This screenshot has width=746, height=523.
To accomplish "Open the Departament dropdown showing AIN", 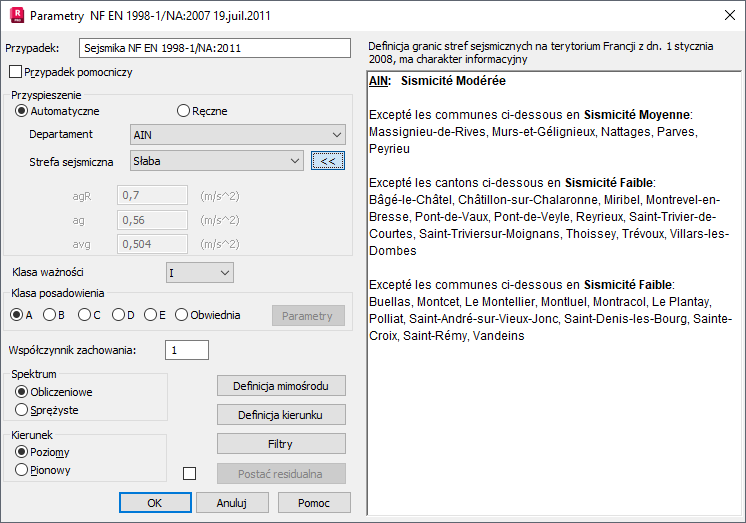I will 238,135.
